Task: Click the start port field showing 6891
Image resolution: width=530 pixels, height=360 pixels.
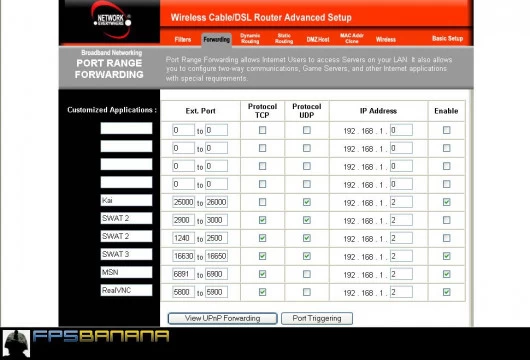Action: click(183, 274)
